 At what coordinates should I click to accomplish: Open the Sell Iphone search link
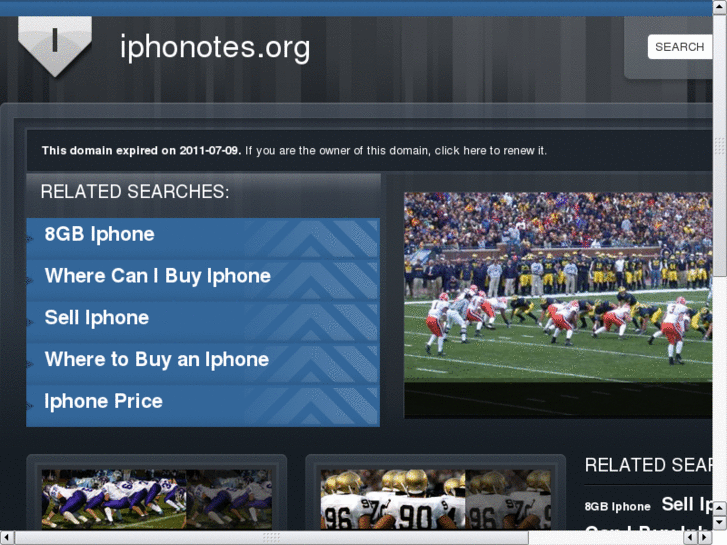click(x=96, y=318)
